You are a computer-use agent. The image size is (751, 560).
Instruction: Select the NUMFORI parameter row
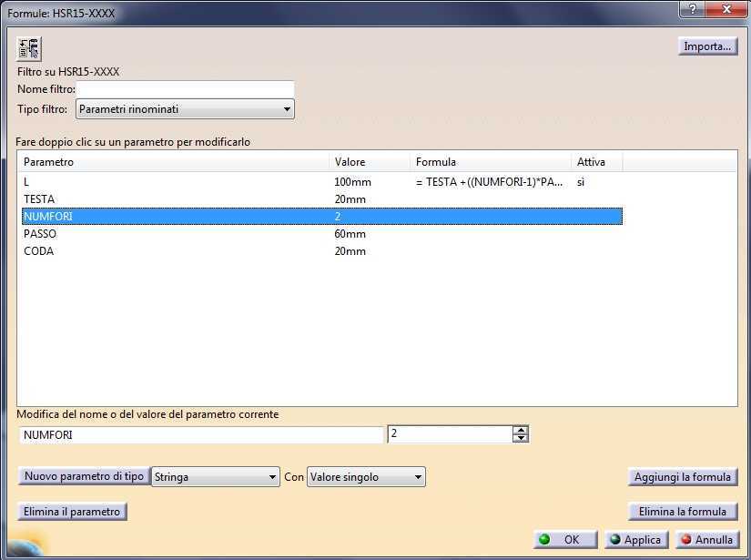[322, 217]
